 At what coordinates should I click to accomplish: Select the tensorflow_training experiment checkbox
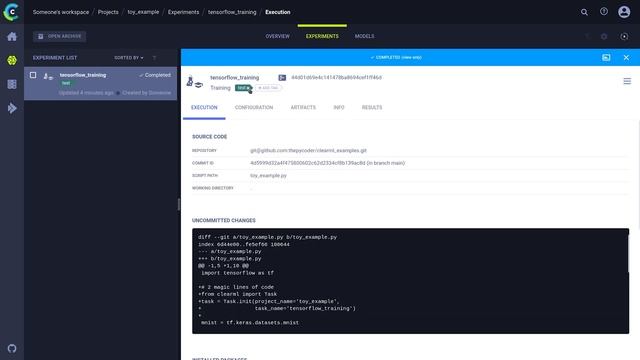pos(33,75)
